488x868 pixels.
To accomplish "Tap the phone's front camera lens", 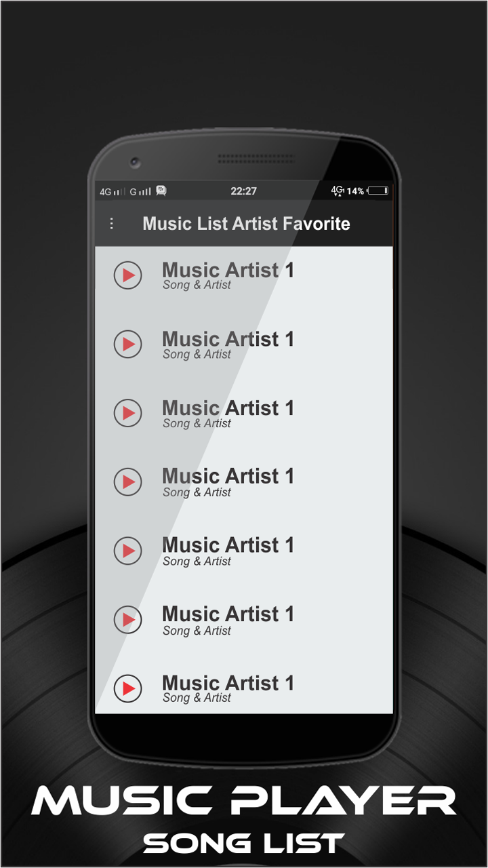I will coord(136,162).
